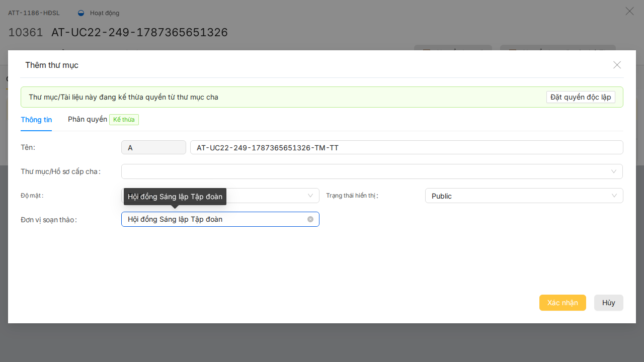Confirm with the Xác nhận button
This screenshot has height=362, width=644.
[562, 303]
